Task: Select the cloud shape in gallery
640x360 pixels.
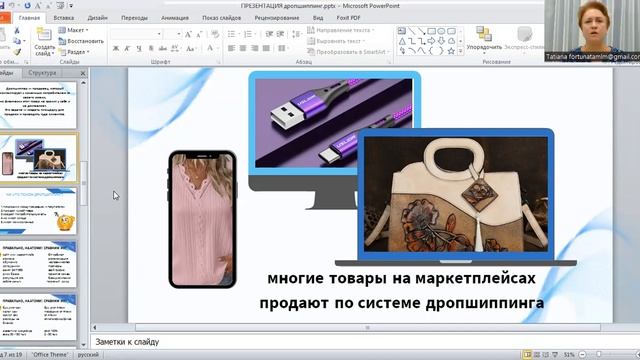Action: tap(451, 41)
